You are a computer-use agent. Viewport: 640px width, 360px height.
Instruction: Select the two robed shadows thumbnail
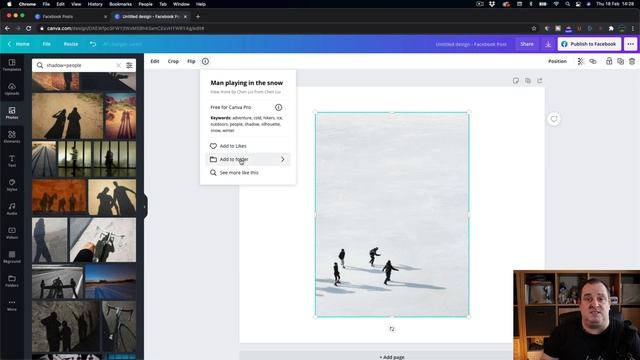67,116
